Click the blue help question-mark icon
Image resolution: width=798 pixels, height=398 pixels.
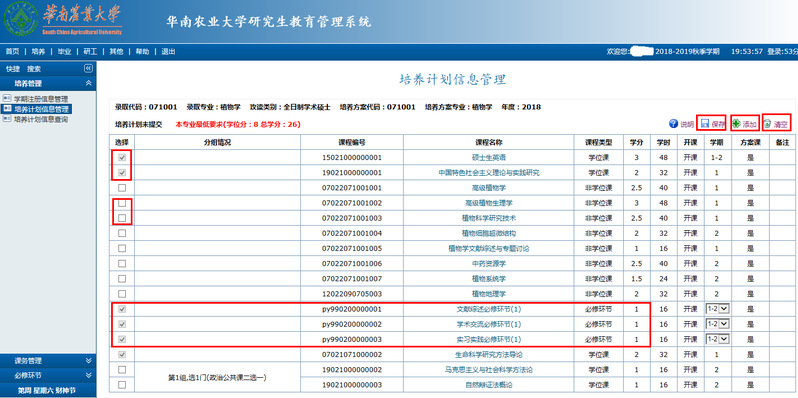click(x=673, y=124)
